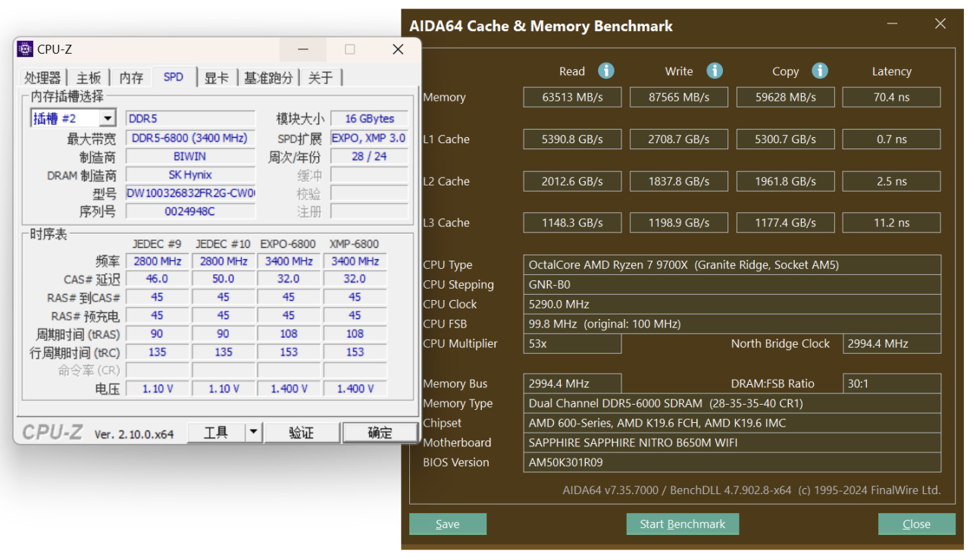Click the L2 Cache Copy value 1961.8 GB/s
The height and width of the screenshot is (560, 970).
(785, 181)
